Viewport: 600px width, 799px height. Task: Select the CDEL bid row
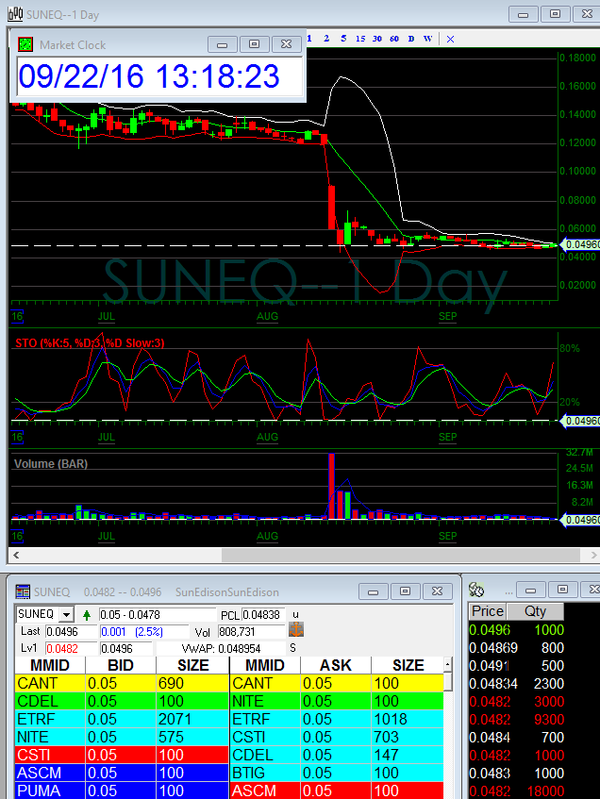122,701
